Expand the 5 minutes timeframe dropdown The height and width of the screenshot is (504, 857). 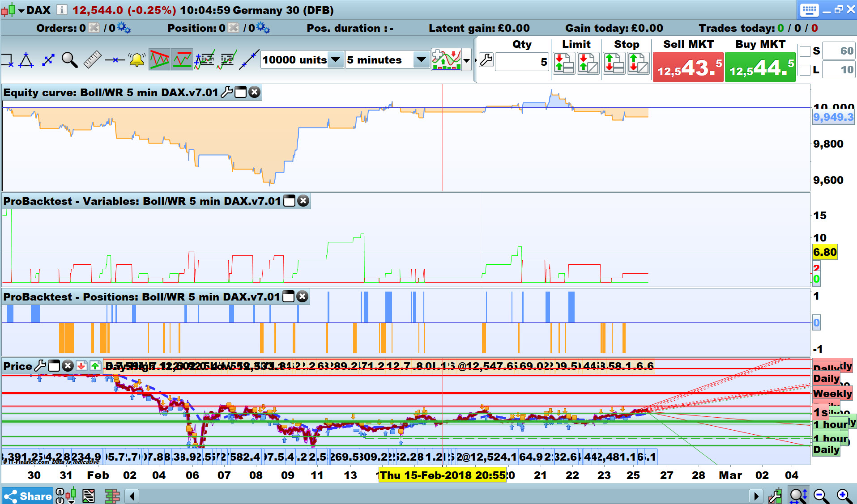click(421, 59)
